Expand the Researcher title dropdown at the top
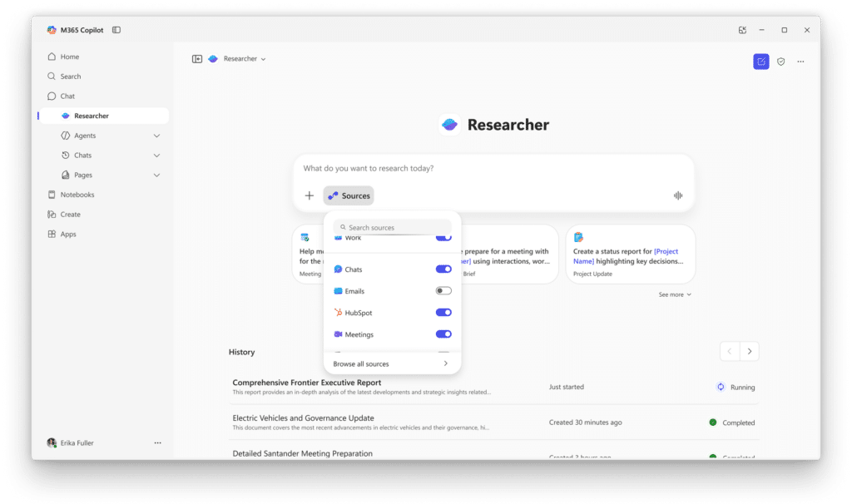This screenshot has width=852, height=504. point(263,58)
